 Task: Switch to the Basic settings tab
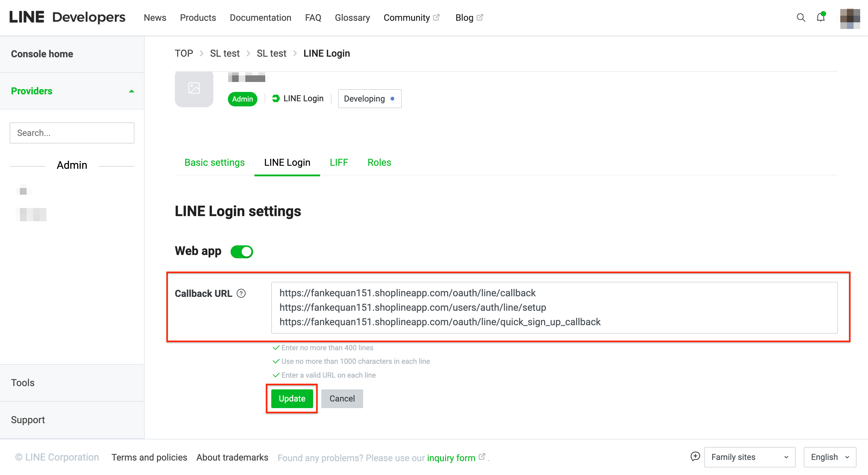(214, 162)
